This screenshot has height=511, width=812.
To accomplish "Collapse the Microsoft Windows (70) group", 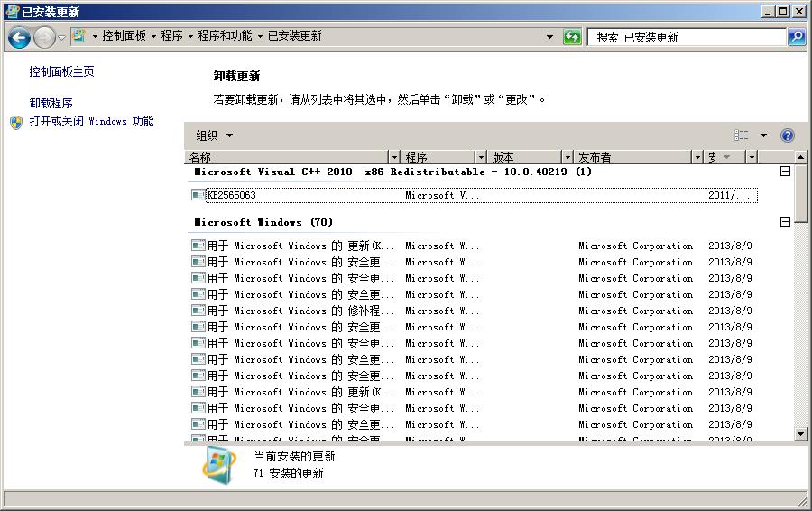I will point(785,222).
